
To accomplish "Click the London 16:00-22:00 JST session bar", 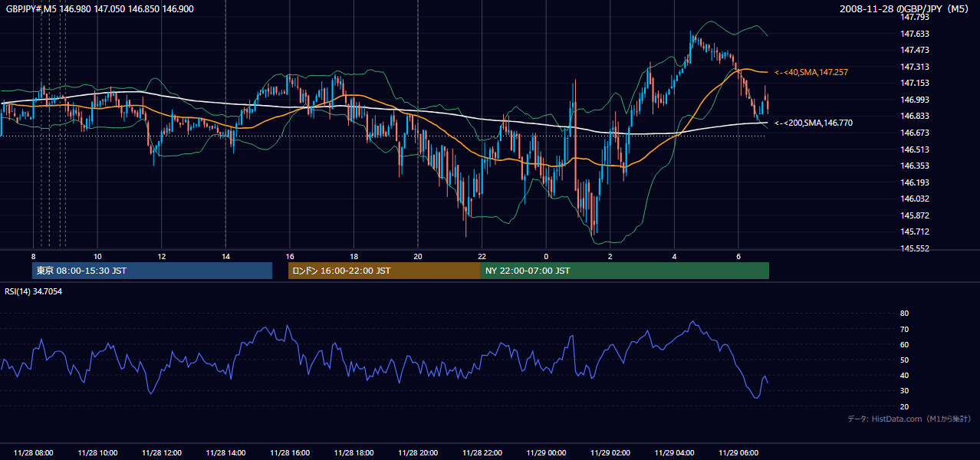I will [x=384, y=271].
